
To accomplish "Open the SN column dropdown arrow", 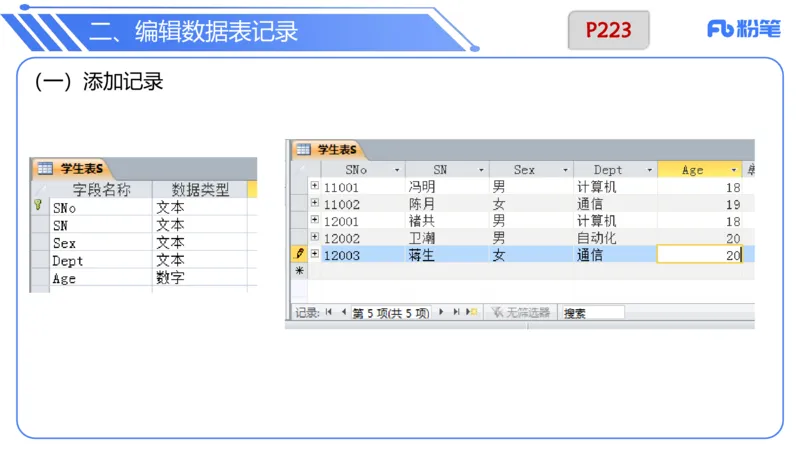I will (481, 170).
